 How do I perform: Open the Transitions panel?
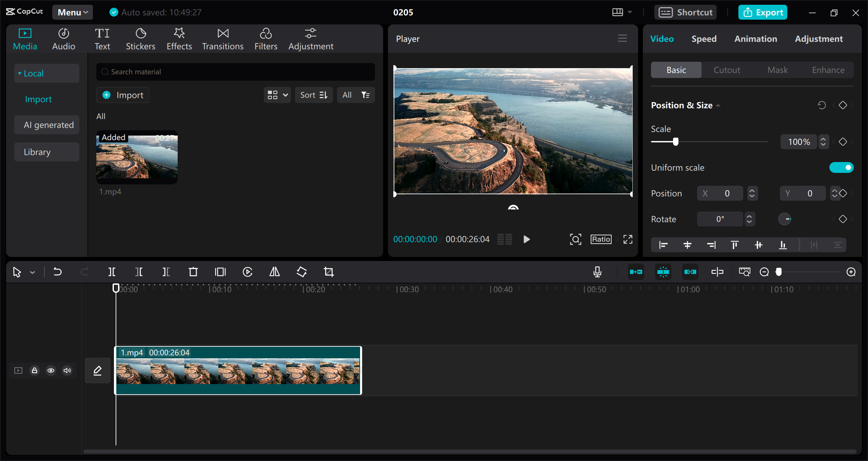[x=222, y=38]
